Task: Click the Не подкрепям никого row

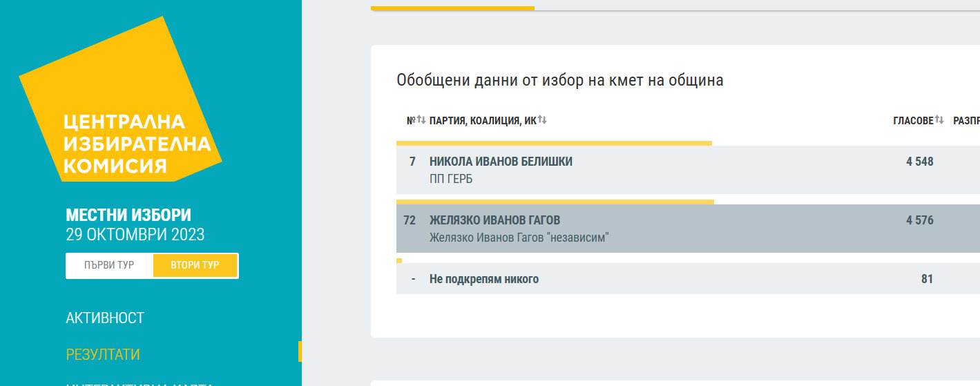Action: click(x=483, y=279)
